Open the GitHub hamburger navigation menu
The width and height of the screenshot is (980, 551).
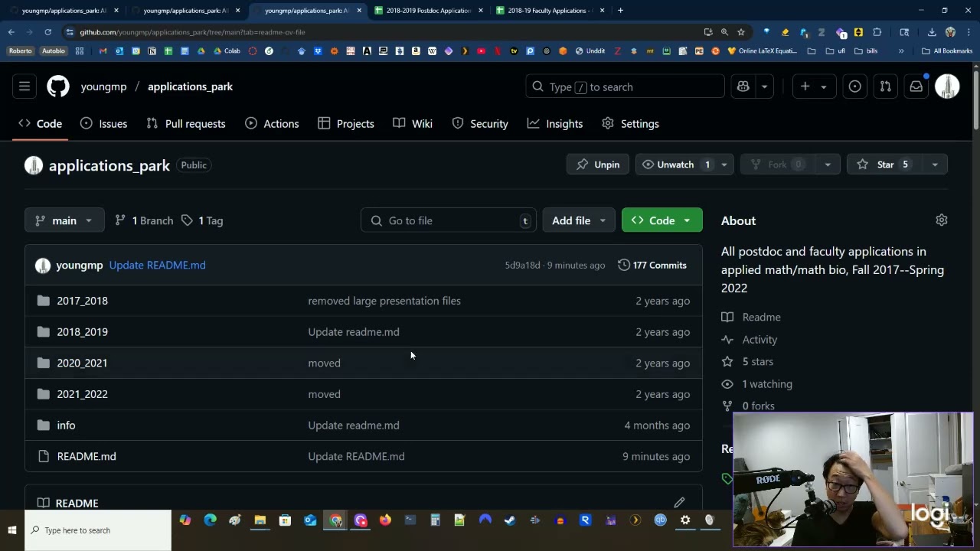tap(24, 86)
